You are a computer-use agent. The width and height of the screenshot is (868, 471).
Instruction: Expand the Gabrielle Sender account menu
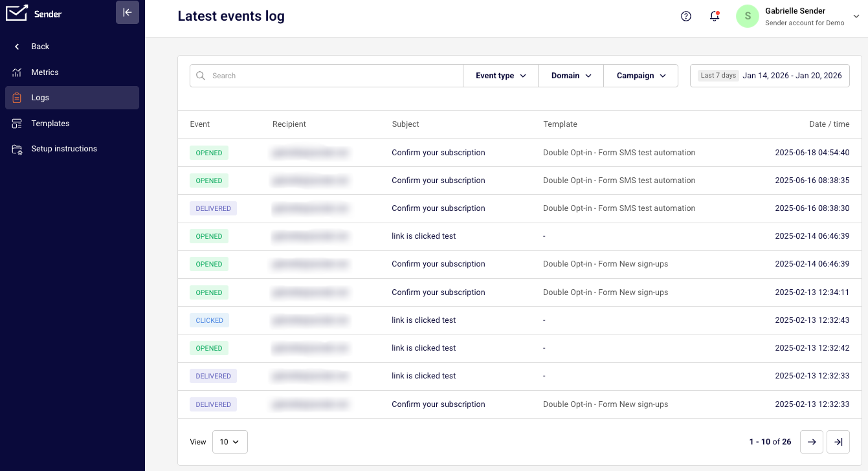[856, 17]
